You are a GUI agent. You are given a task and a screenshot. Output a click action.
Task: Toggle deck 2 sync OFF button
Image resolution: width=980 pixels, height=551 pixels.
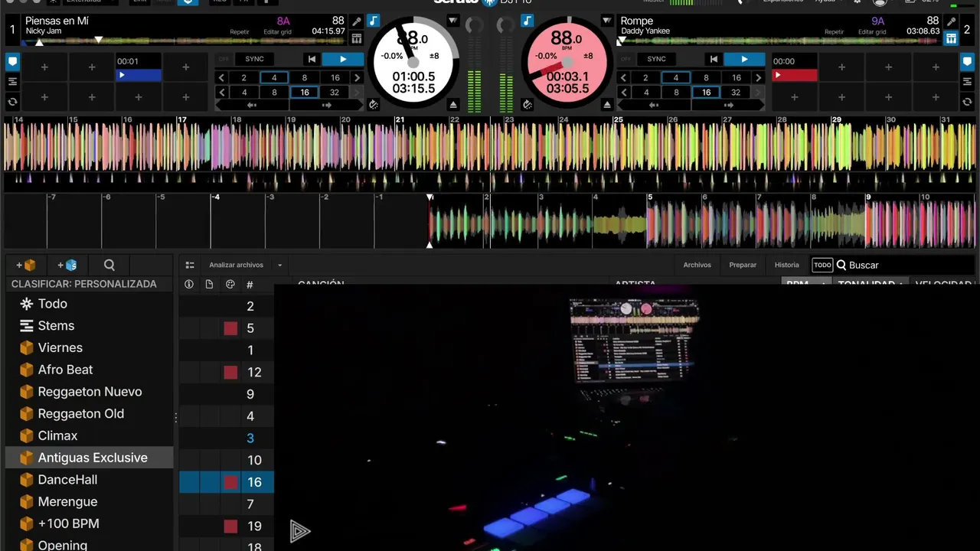coord(626,59)
